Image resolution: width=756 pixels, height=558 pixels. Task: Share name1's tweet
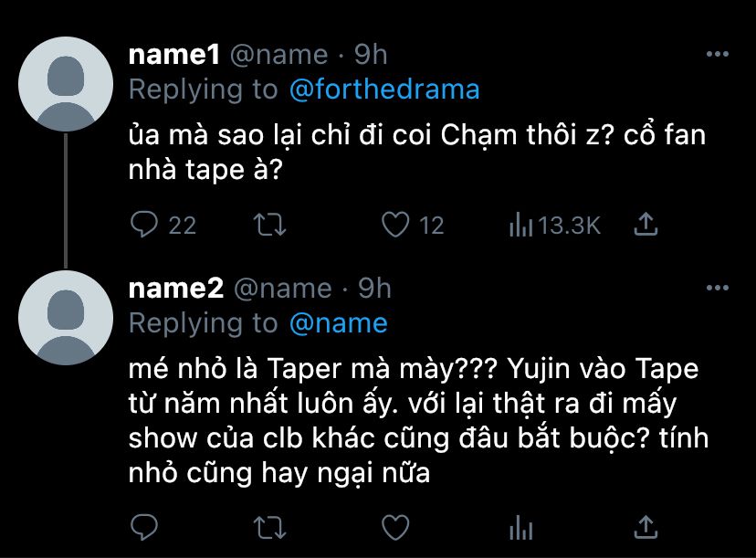(646, 225)
